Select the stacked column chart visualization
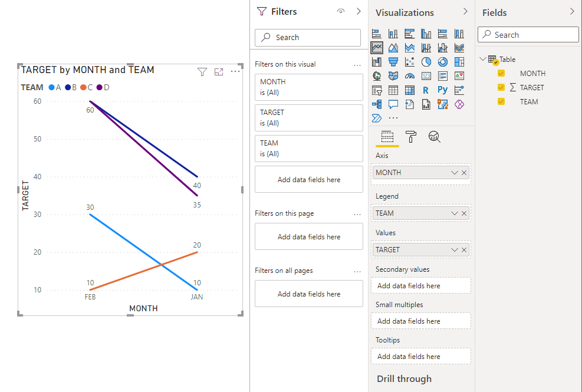The width and height of the screenshot is (582, 392). (393, 34)
